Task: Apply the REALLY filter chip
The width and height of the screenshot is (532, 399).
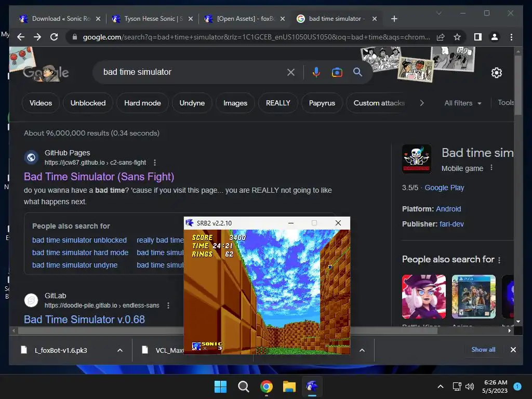Action: pos(278,103)
